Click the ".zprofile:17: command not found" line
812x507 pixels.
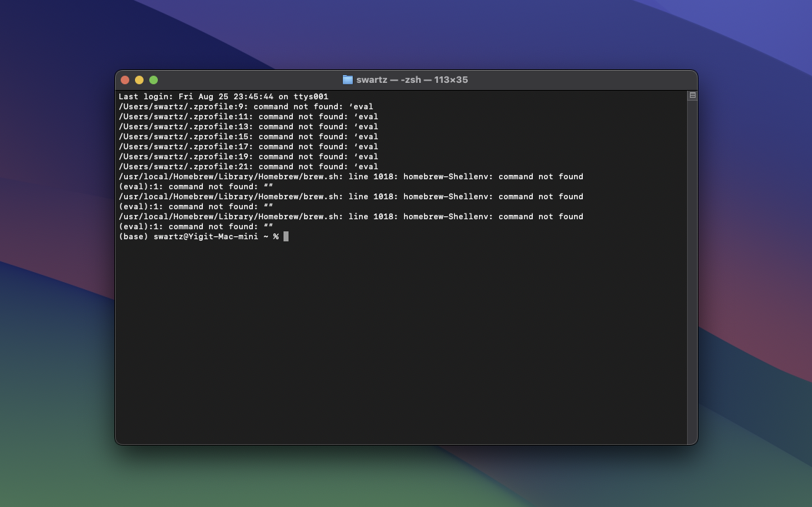[249, 146]
